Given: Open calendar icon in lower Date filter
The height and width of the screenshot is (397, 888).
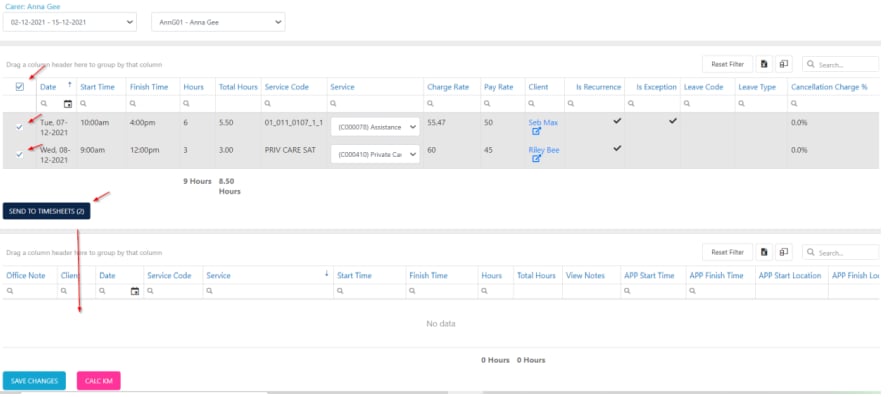Looking at the screenshot, I should (135, 291).
